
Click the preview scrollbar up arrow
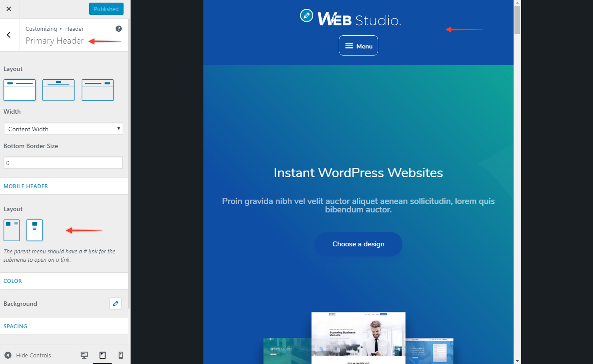517,3
